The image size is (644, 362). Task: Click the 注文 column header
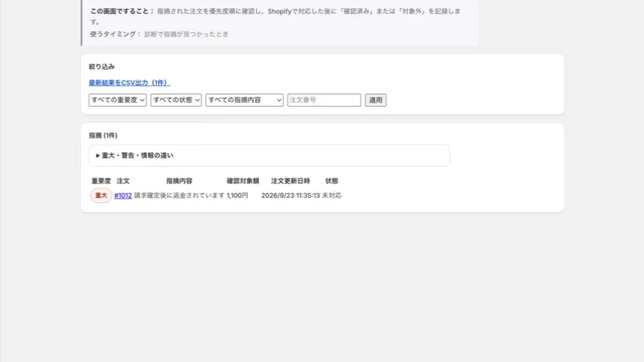[123, 180]
